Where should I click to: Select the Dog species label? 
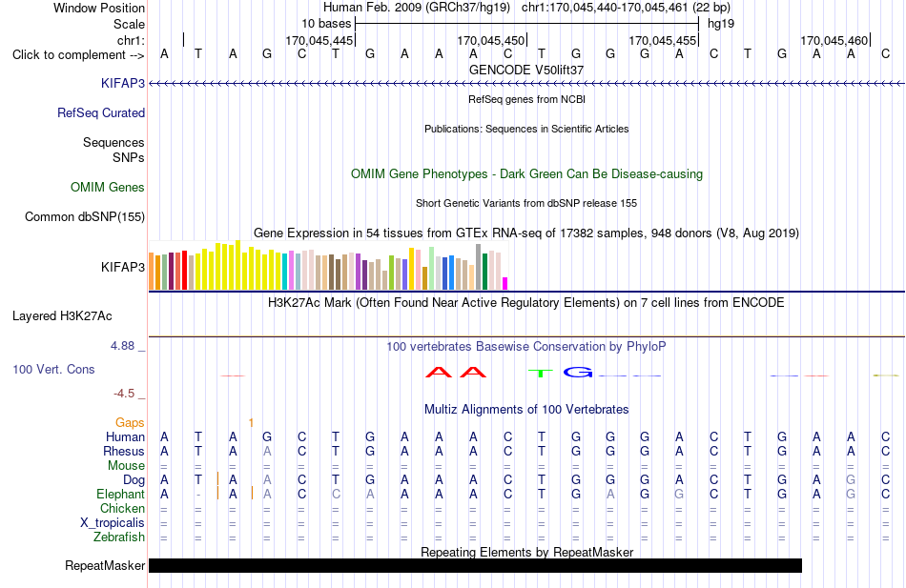(x=134, y=480)
